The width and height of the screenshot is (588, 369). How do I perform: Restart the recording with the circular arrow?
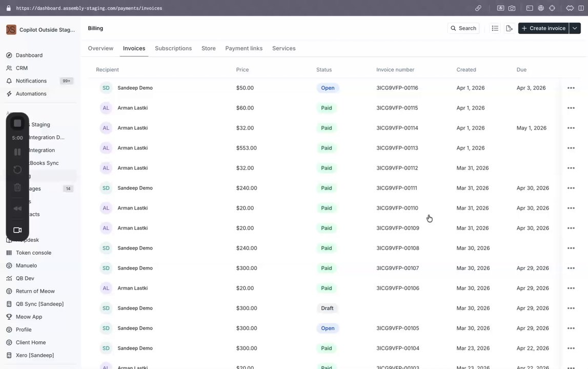coord(17,170)
